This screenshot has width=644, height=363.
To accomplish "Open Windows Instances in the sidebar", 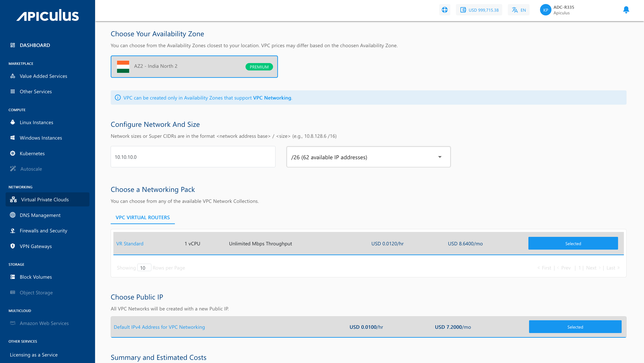I will [41, 138].
